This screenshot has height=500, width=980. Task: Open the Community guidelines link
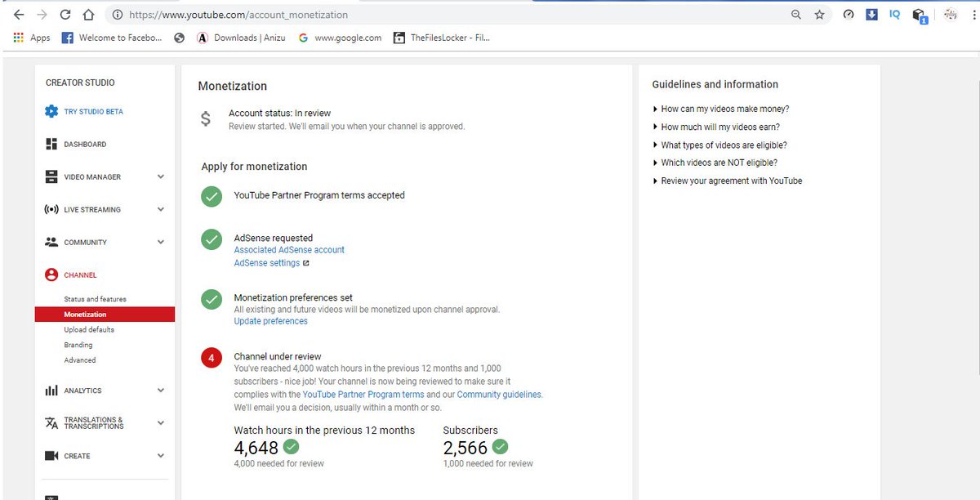(499, 395)
